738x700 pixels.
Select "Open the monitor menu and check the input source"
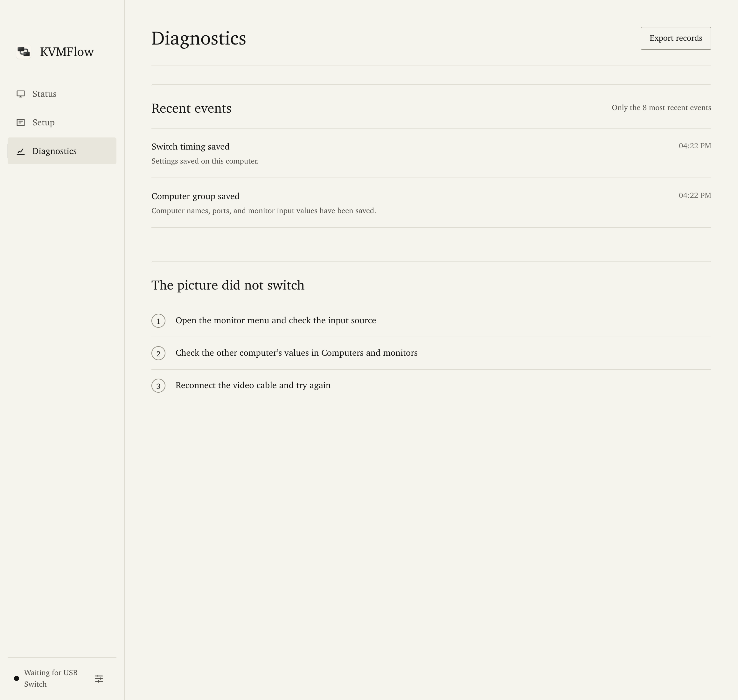(x=276, y=320)
